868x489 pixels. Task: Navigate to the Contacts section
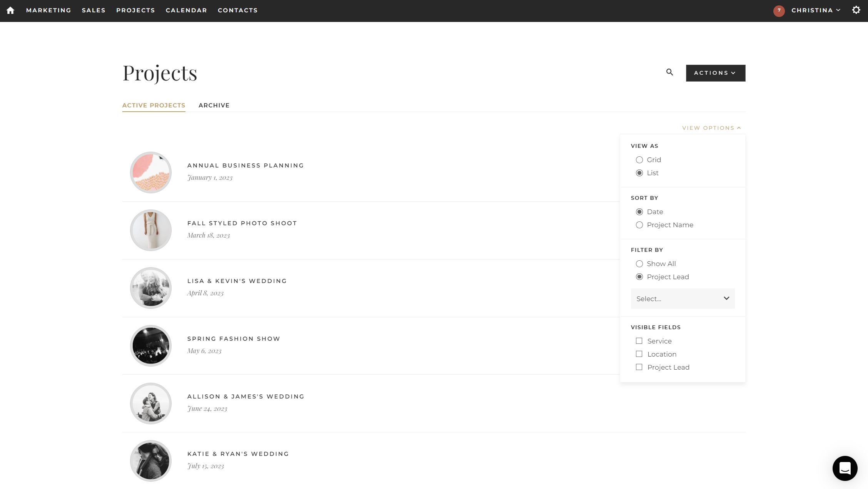tap(237, 10)
